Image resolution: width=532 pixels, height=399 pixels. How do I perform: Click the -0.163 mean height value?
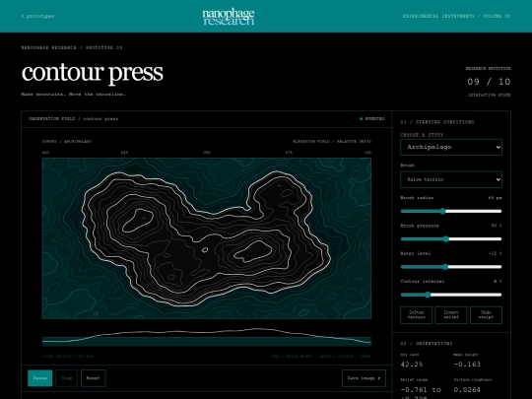point(467,365)
